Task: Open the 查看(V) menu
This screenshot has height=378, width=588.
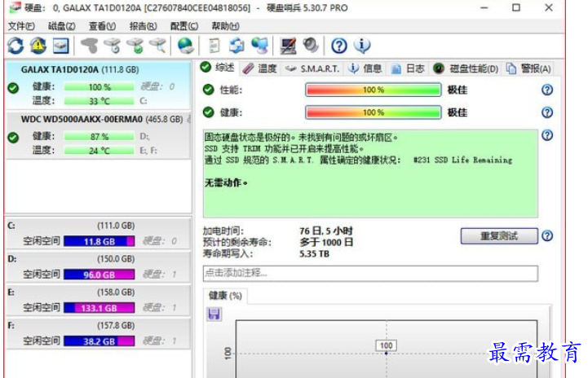Action: tap(102, 26)
